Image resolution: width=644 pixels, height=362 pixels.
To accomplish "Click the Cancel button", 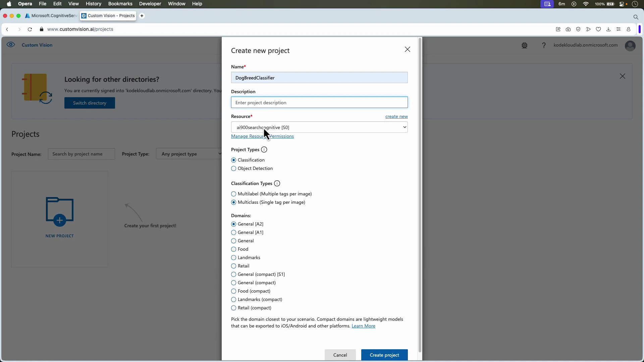I will pyautogui.click(x=340, y=355).
